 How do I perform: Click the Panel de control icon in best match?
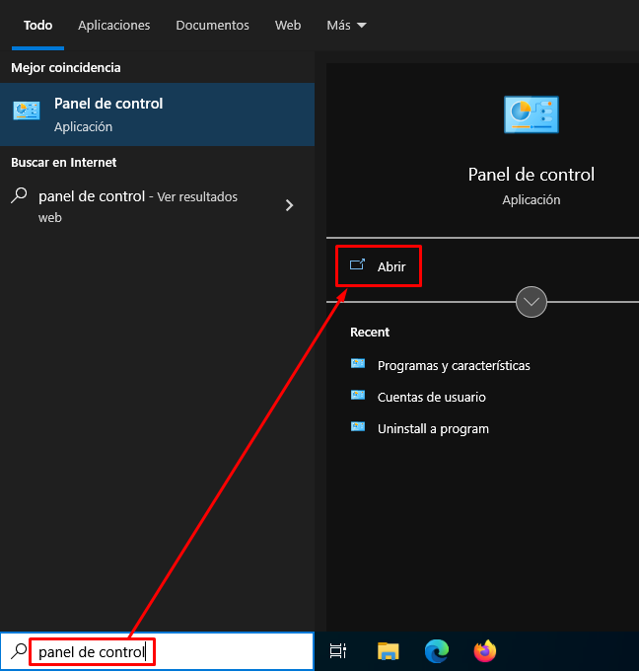[27, 111]
